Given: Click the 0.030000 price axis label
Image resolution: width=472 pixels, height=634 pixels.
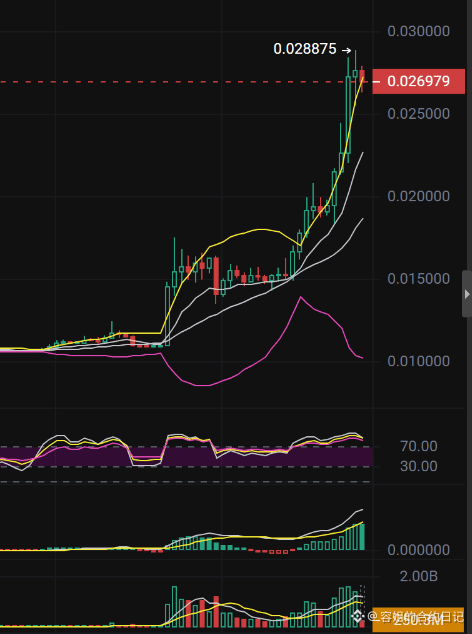Looking at the screenshot, I should click(418, 31).
